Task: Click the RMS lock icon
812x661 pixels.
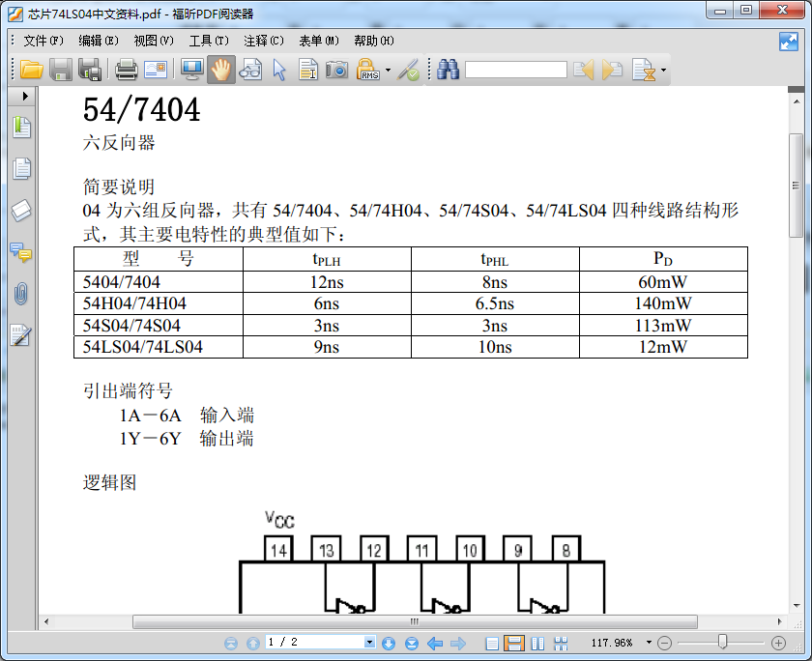Action: [367, 70]
